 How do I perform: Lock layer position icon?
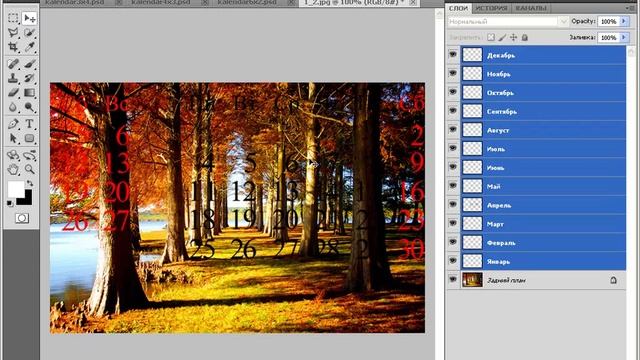(513, 38)
